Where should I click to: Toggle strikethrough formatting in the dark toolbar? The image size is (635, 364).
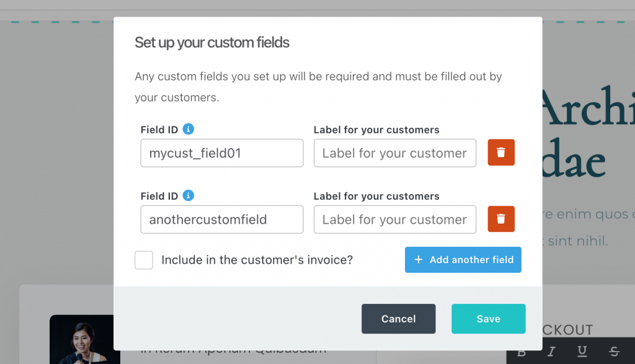tap(614, 352)
